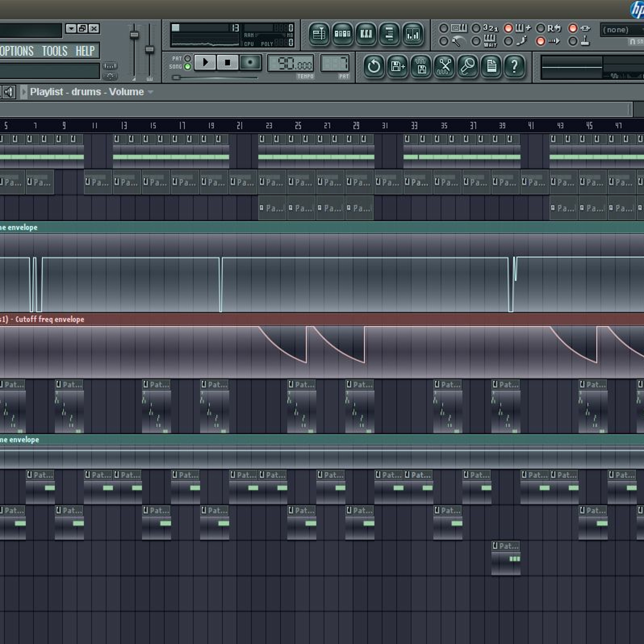
Task: Disable blend recording overdub toggle
Action: 508,28
